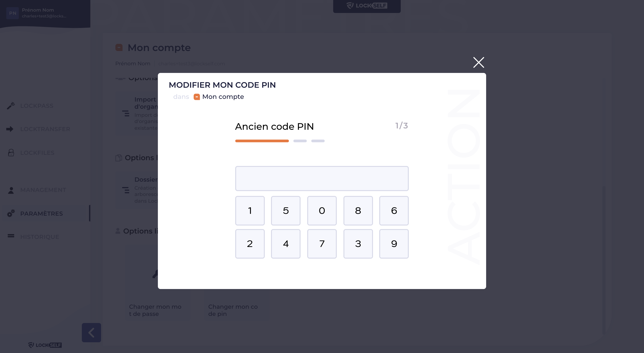This screenshot has height=353, width=644.
Task: Focus the Ancien code PIN input field
Action: [x=322, y=178]
